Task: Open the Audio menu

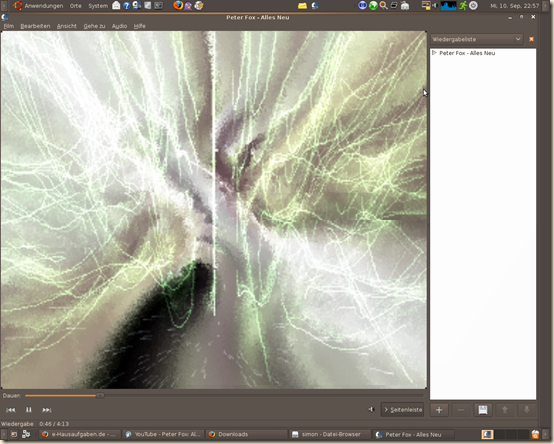Action: tap(119, 26)
